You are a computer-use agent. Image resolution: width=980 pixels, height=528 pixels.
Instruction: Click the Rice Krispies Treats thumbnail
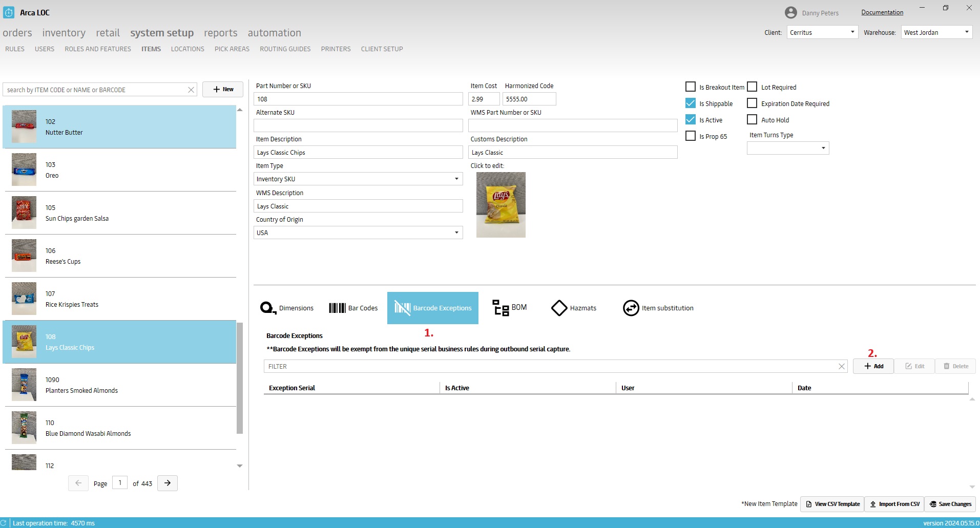pos(24,299)
